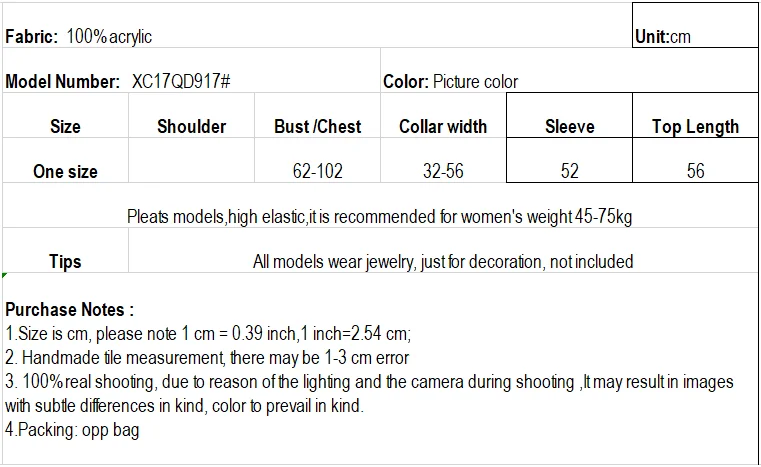Select the empty Shoulder value cell

click(x=192, y=161)
